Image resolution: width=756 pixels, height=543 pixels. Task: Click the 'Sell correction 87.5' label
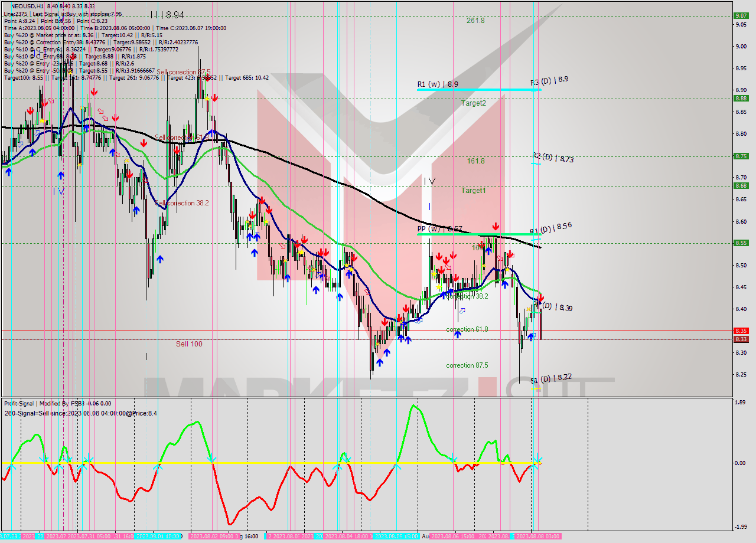(x=183, y=72)
